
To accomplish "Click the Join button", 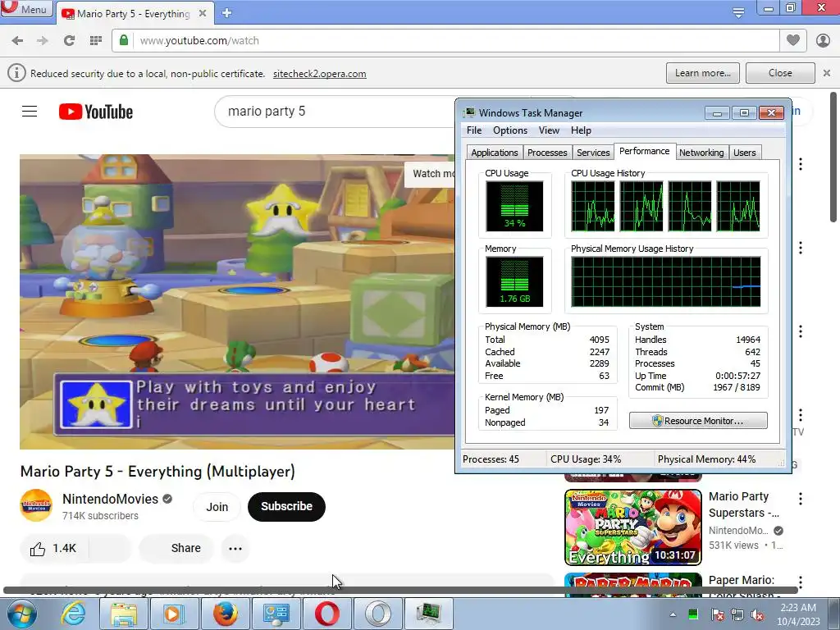I will (217, 507).
